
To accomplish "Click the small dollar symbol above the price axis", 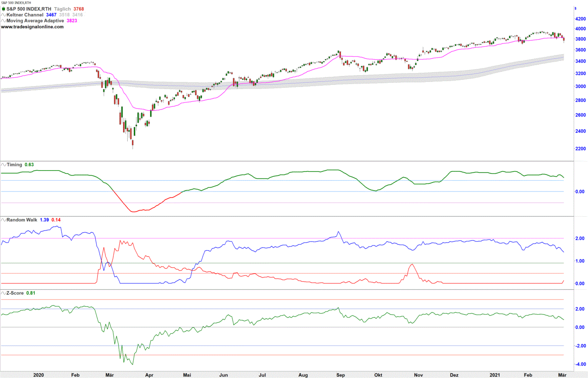I will pos(575,8).
